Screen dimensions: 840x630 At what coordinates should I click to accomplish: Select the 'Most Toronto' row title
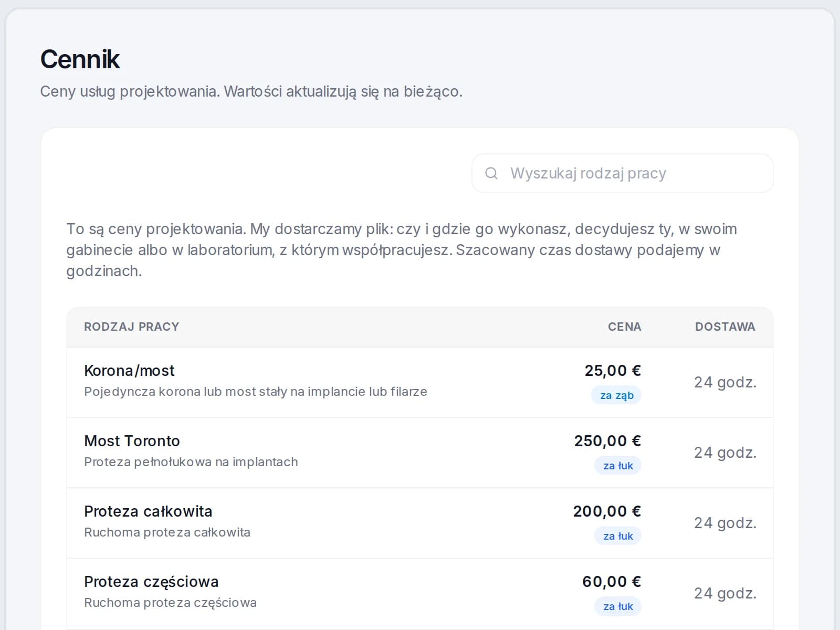(132, 441)
